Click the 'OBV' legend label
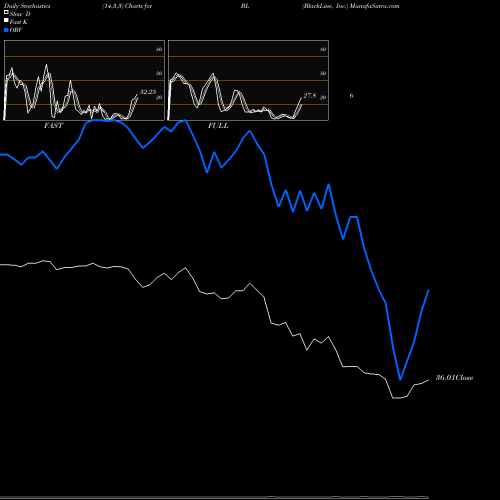 [16, 30]
